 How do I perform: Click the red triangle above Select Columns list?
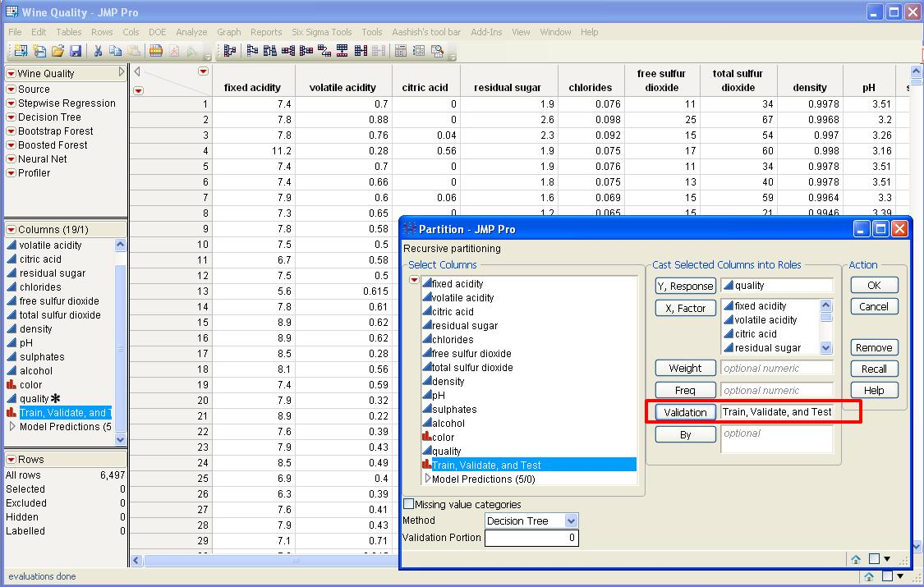click(414, 281)
